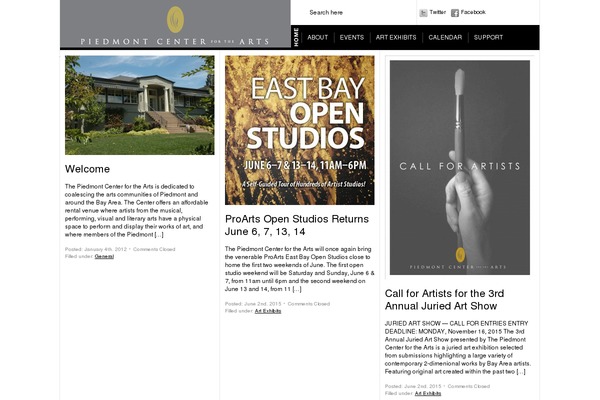600x400 pixels.
Task: Click 'Comments Closed' under the ProArts post
Action: 309,304
